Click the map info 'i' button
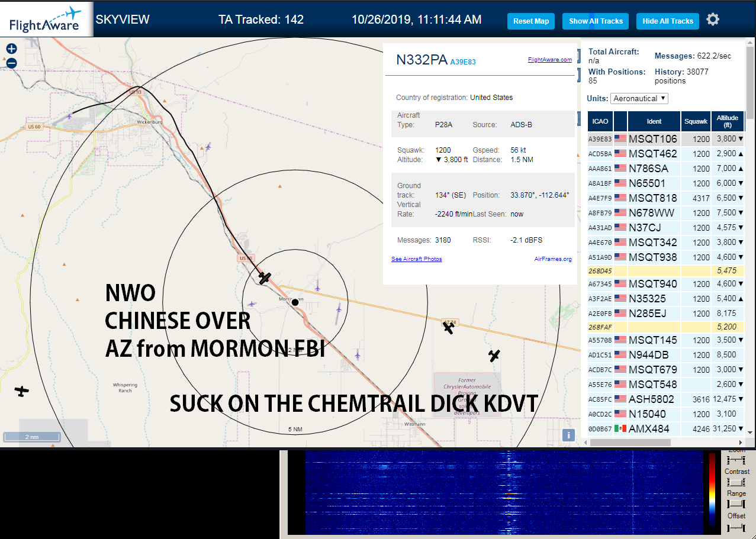Screen dimensions: 756x539 (x=568, y=435)
